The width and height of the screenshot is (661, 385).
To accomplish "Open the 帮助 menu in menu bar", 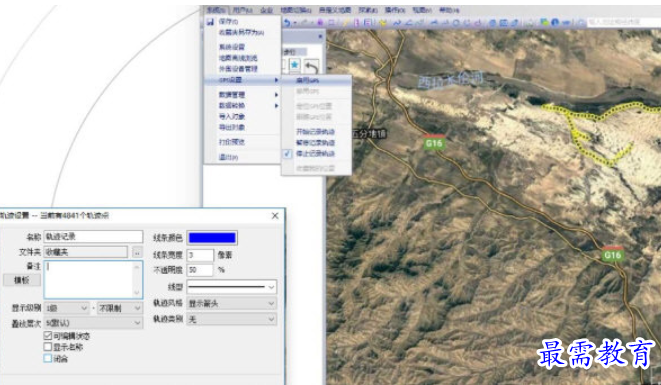I will click(449, 10).
